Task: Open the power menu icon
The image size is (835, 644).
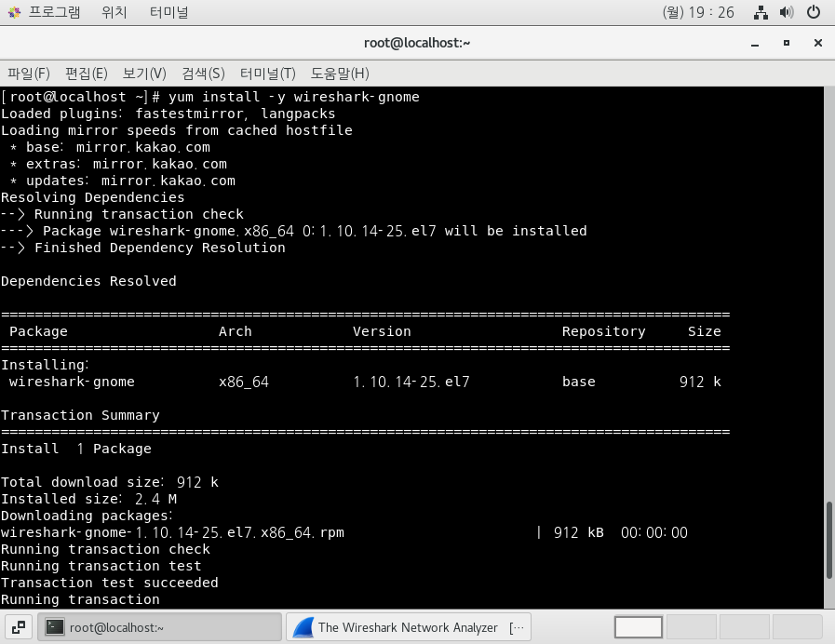Action: pyautogui.click(x=814, y=12)
